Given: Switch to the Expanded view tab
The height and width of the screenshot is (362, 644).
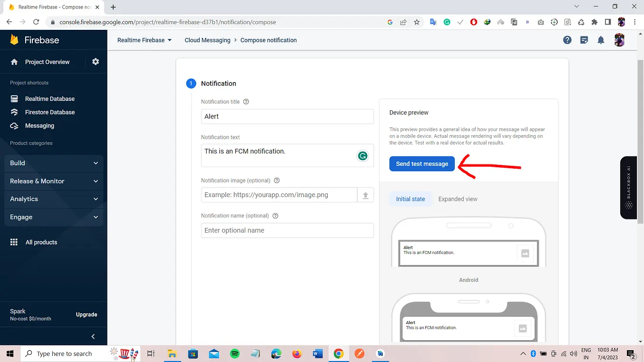Looking at the screenshot, I should pyautogui.click(x=457, y=199).
